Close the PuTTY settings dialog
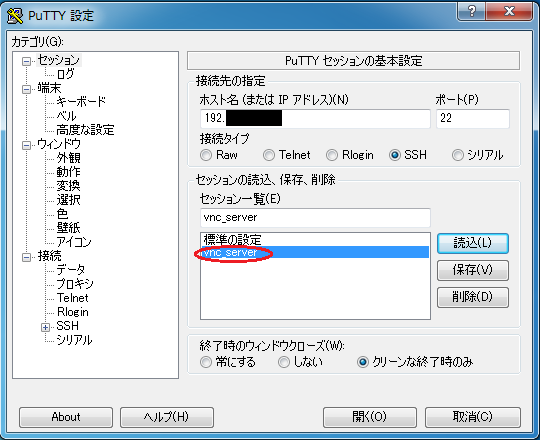Viewport: 540px width, 440px height. pos(509,11)
